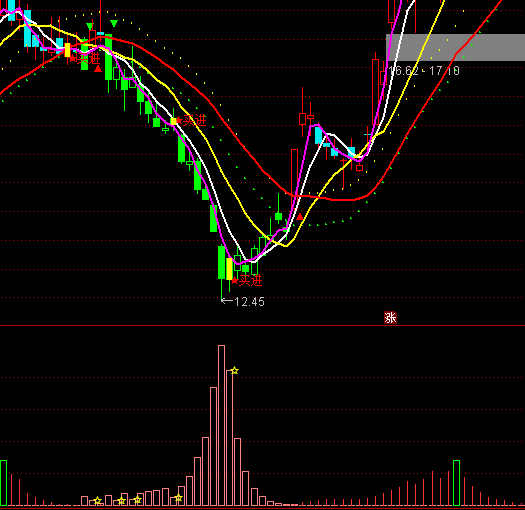The height and width of the screenshot is (510, 525).
Task: Click the red up-triangle beside the rebound candles
Action: [300, 217]
